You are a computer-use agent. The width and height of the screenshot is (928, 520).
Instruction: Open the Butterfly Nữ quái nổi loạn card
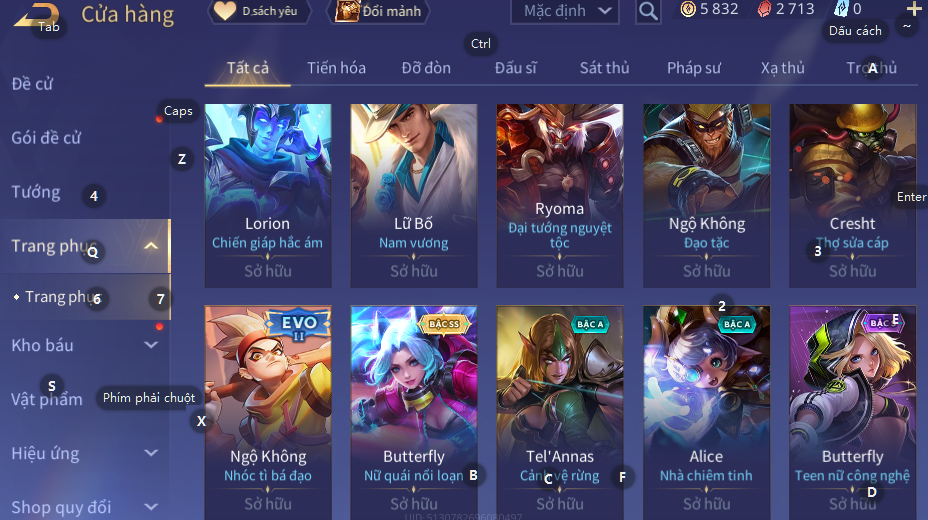pos(414,412)
